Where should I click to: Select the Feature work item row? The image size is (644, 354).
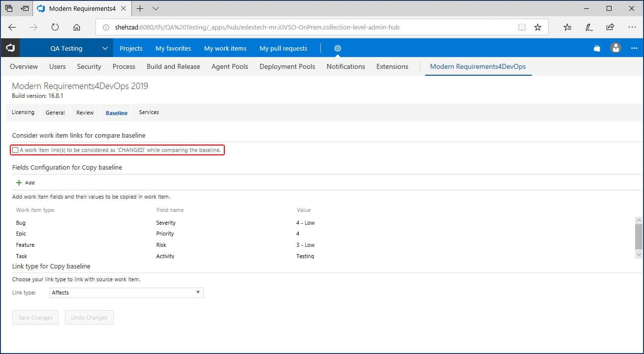click(323, 245)
